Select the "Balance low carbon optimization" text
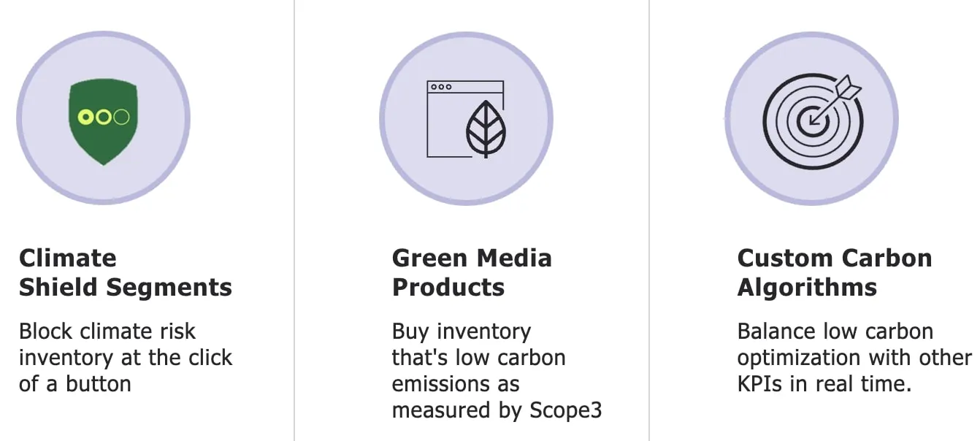Image resolution: width=980 pixels, height=441 pixels. pos(854,344)
